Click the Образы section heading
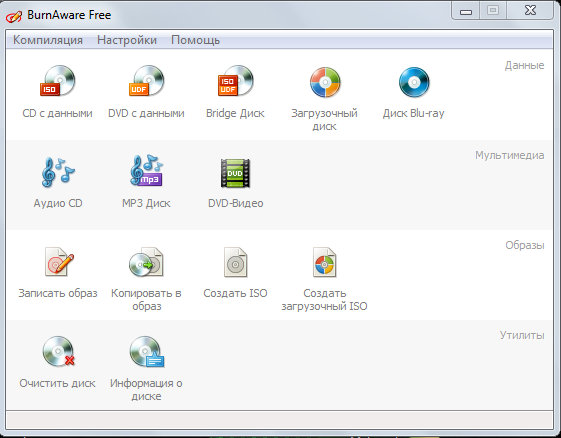This screenshot has width=561, height=438. (525, 245)
